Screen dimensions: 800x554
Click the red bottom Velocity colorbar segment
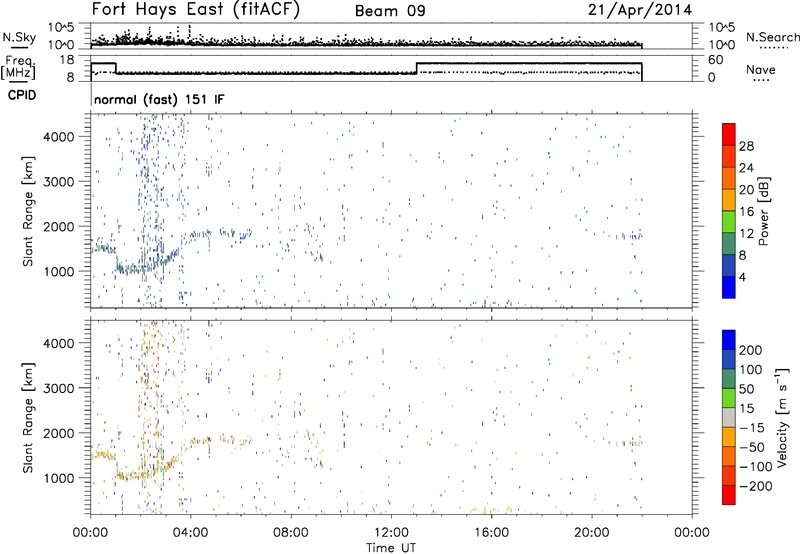pos(729,495)
